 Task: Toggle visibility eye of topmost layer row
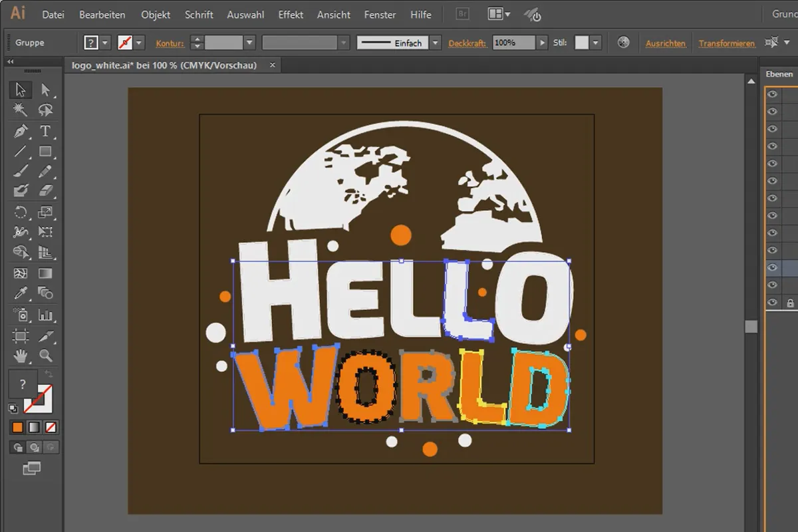tap(772, 94)
